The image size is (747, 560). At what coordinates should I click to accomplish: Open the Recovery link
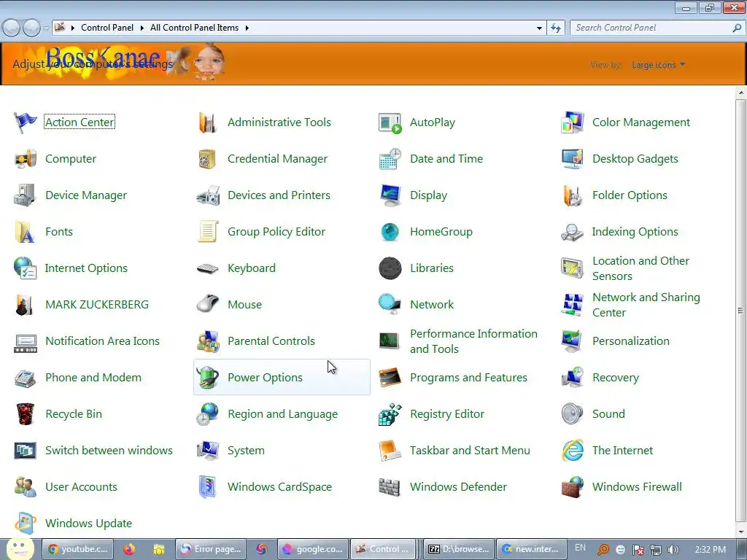616,378
